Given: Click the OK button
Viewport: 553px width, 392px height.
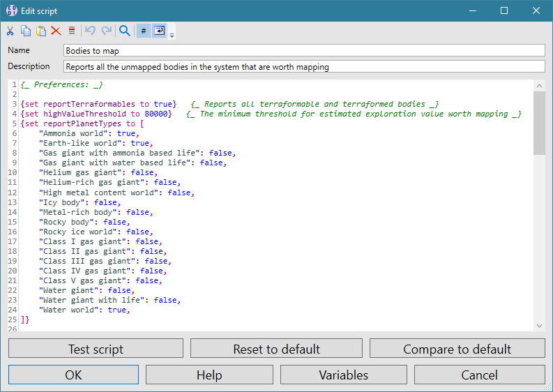Looking at the screenshot, I should (x=73, y=375).
